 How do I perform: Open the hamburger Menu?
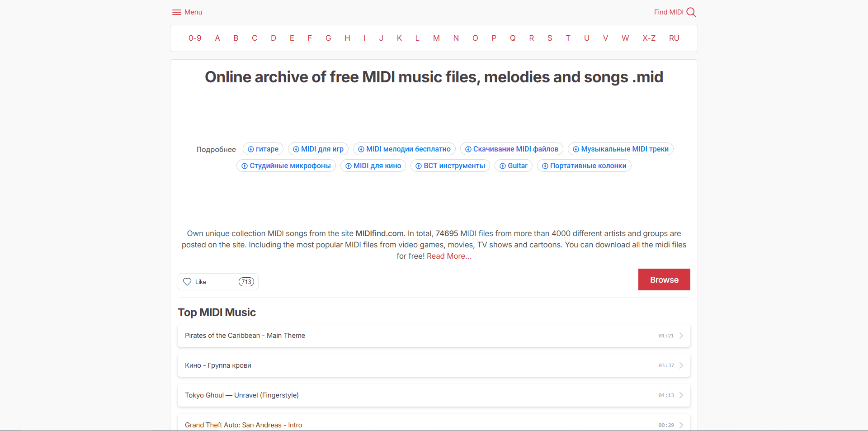coord(177,12)
